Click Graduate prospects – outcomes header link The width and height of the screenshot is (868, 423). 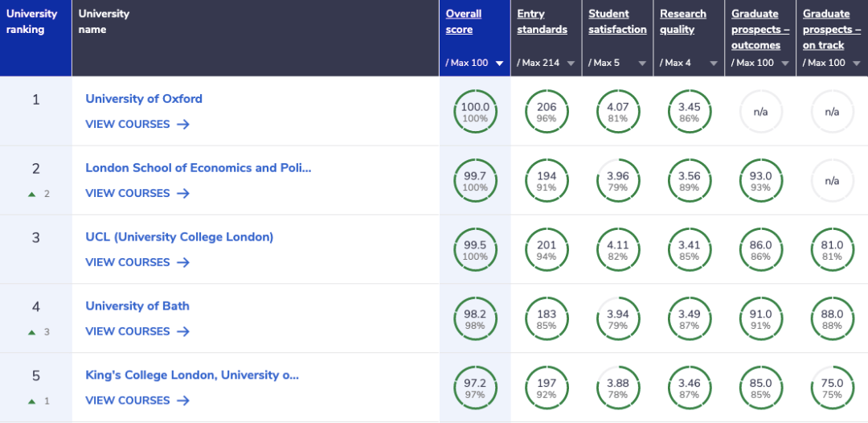click(760, 29)
